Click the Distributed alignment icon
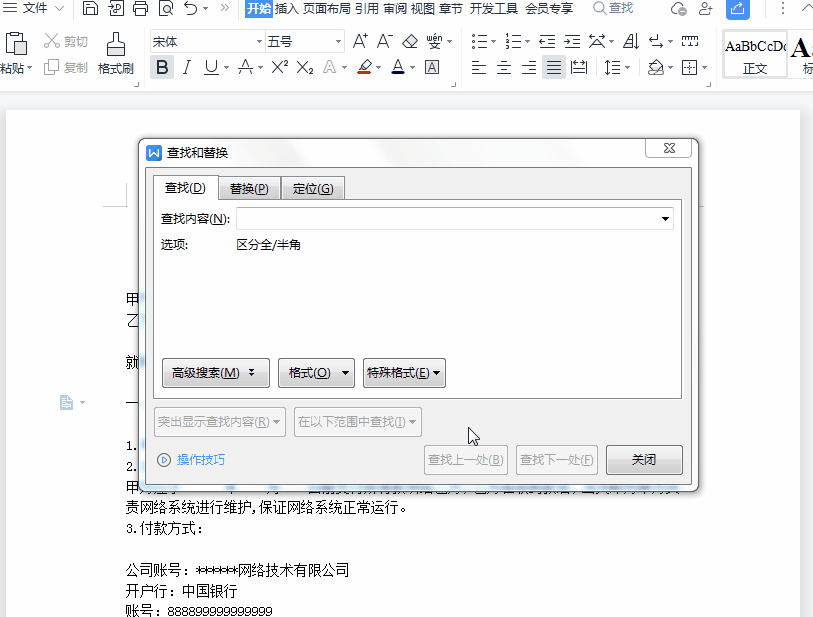 coord(579,67)
